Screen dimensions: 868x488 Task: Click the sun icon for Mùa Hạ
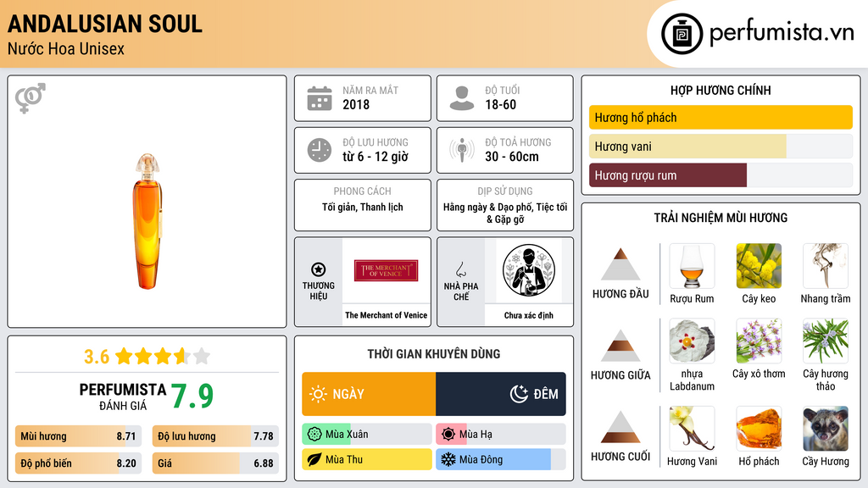click(448, 435)
